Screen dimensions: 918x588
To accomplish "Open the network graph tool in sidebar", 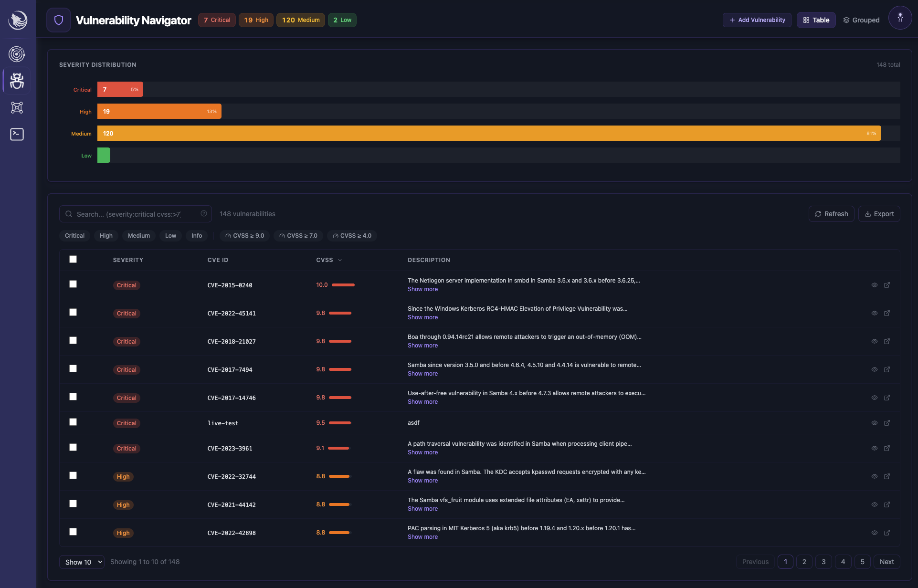I will point(17,107).
